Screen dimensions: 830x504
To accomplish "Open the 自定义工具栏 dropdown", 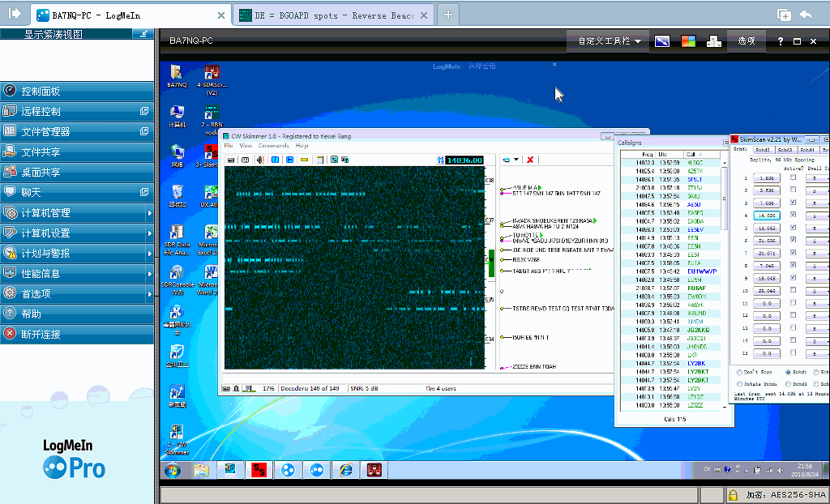I will [610, 41].
